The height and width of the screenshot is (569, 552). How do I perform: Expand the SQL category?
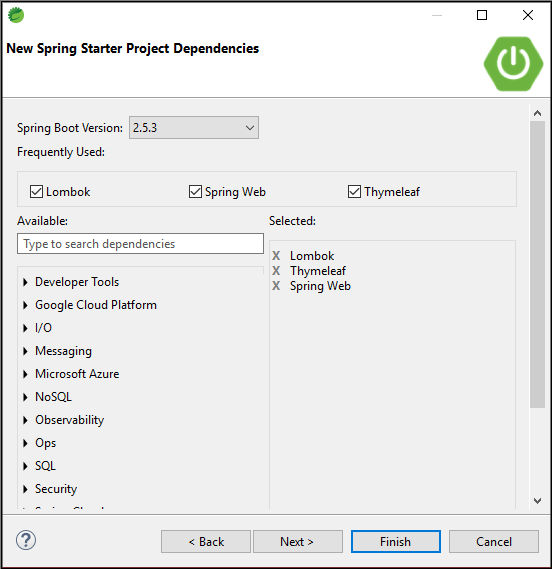pyautogui.click(x=25, y=466)
